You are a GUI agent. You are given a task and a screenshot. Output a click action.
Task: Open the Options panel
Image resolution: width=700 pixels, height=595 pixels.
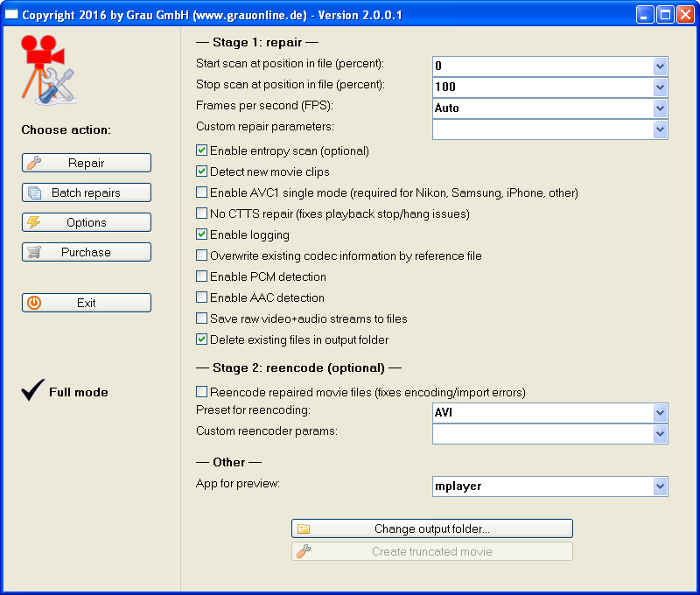87,222
